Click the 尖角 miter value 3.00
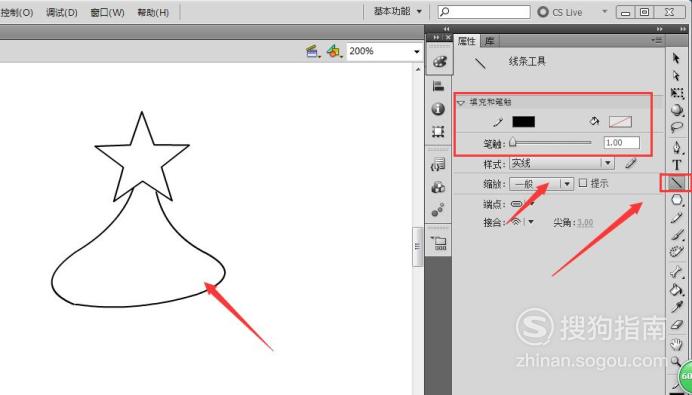This screenshot has width=692, height=395. click(x=585, y=222)
